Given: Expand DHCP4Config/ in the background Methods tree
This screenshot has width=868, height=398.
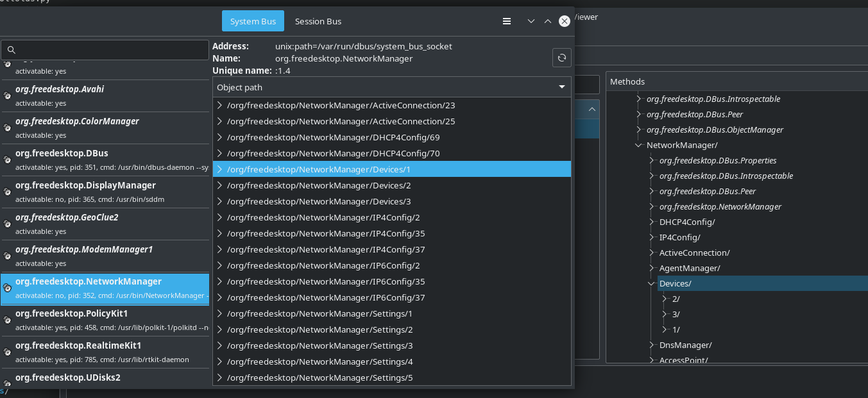Looking at the screenshot, I should click(x=651, y=222).
